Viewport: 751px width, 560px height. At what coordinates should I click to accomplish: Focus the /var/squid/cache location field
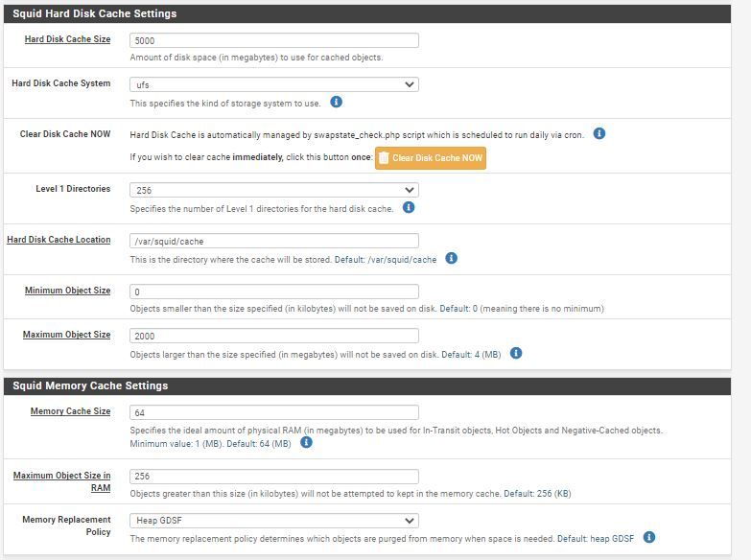coord(274,241)
